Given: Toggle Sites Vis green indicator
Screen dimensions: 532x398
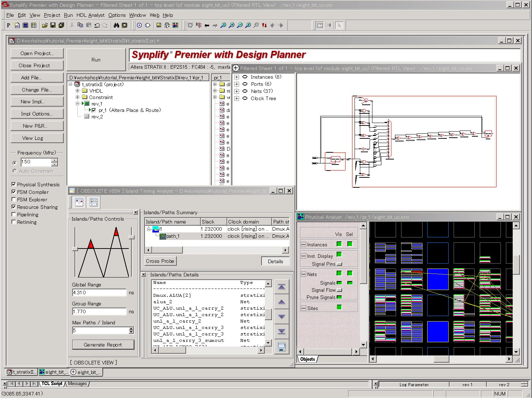Looking at the screenshot, I should pyautogui.click(x=339, y=308).
